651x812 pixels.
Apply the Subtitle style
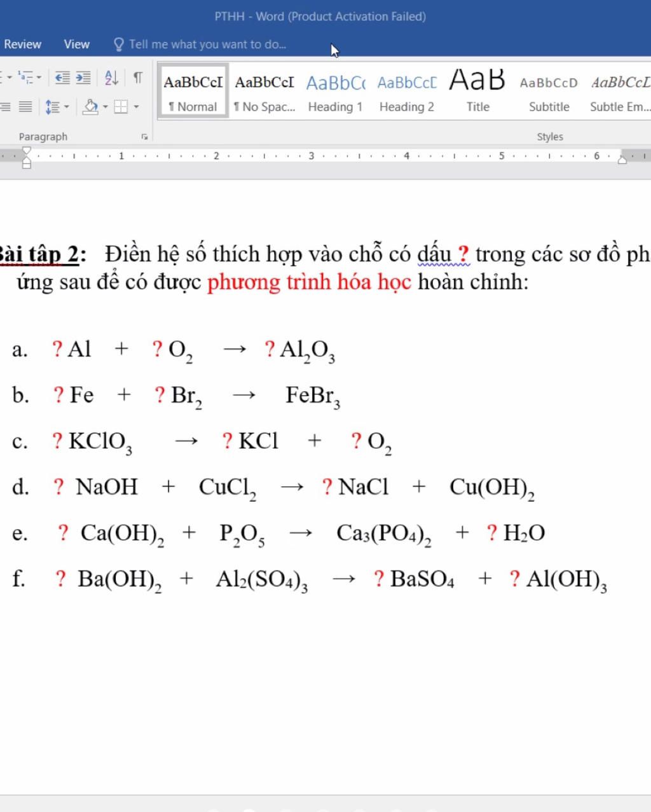(x=549, y=92)
